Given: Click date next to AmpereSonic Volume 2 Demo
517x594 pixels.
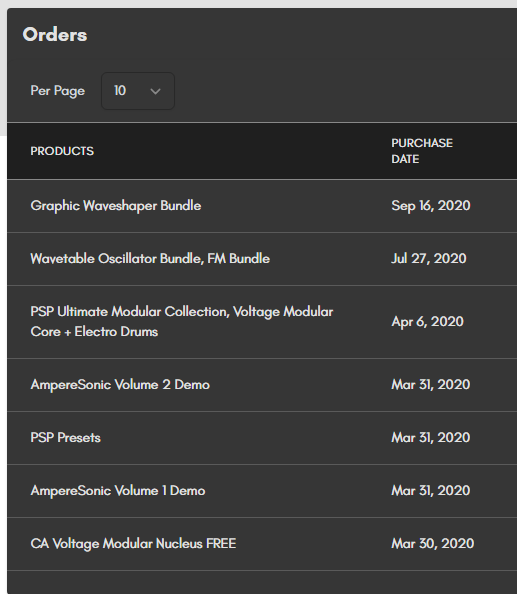Looking at the screenshot, I should pos(431,385).
